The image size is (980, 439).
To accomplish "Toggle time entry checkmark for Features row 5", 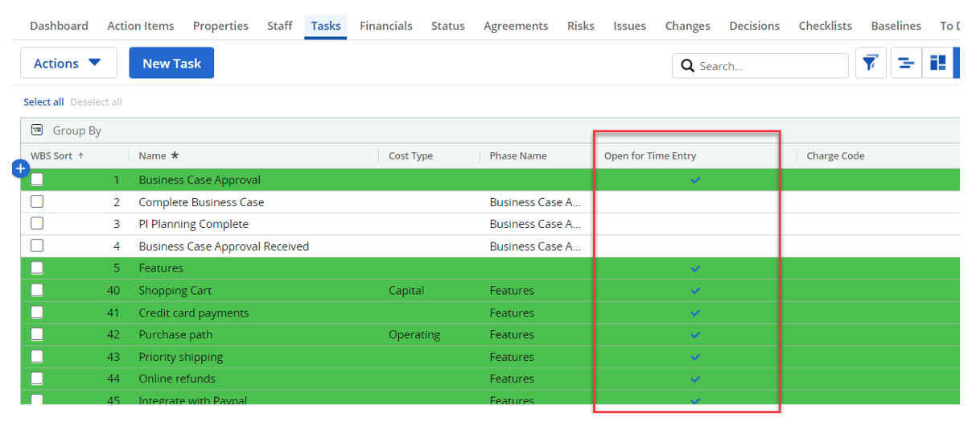I will (696, 268).
